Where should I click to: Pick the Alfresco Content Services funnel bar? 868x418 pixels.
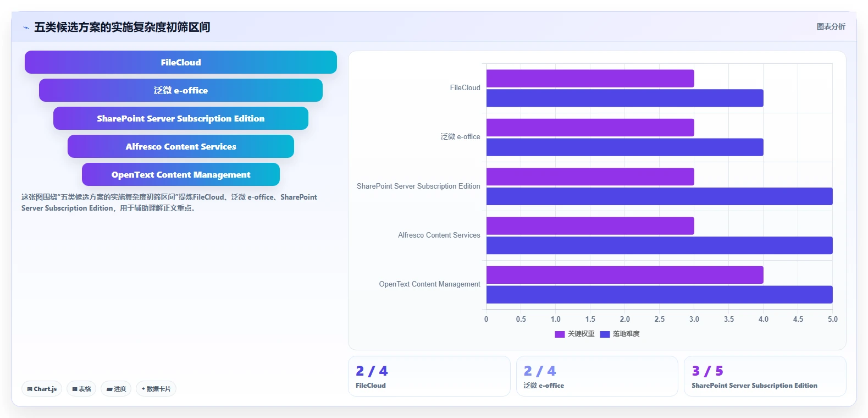[181, 146]
